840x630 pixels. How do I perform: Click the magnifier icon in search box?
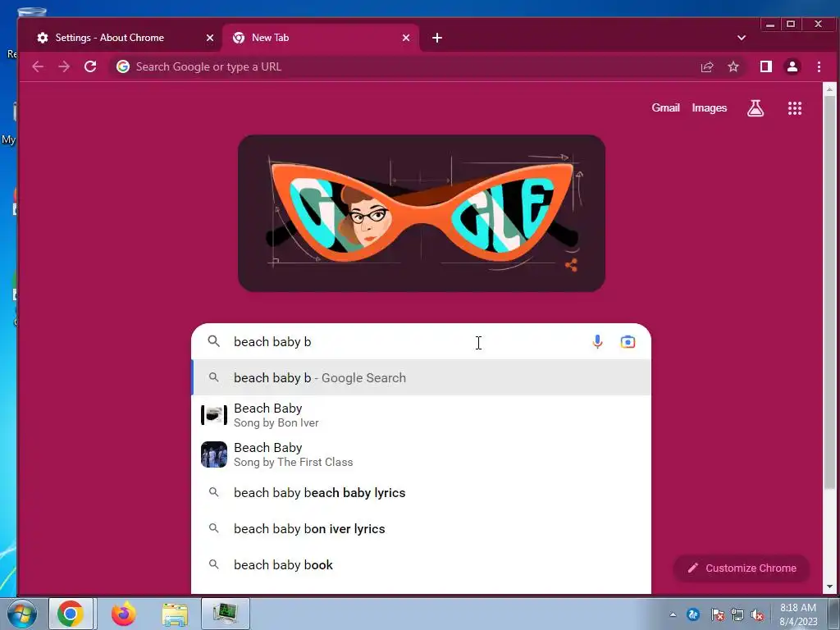click(x=214, y=341)
